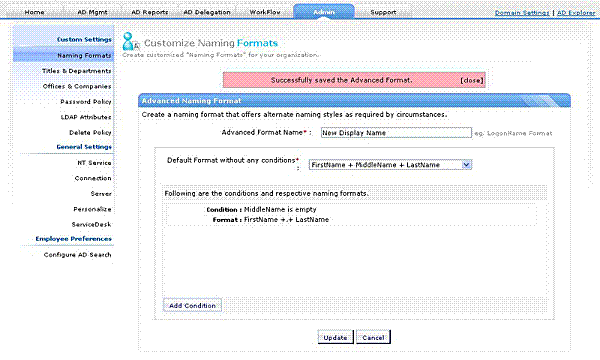The width and height of the screenshot is (600, 360).
Task: Select the 'MiddleName is empty' condition text
Action: pos(280,210)
